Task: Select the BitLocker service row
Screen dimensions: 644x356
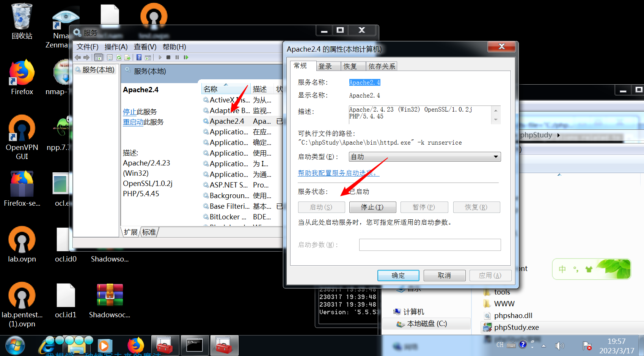Action: tap(243, 217)
